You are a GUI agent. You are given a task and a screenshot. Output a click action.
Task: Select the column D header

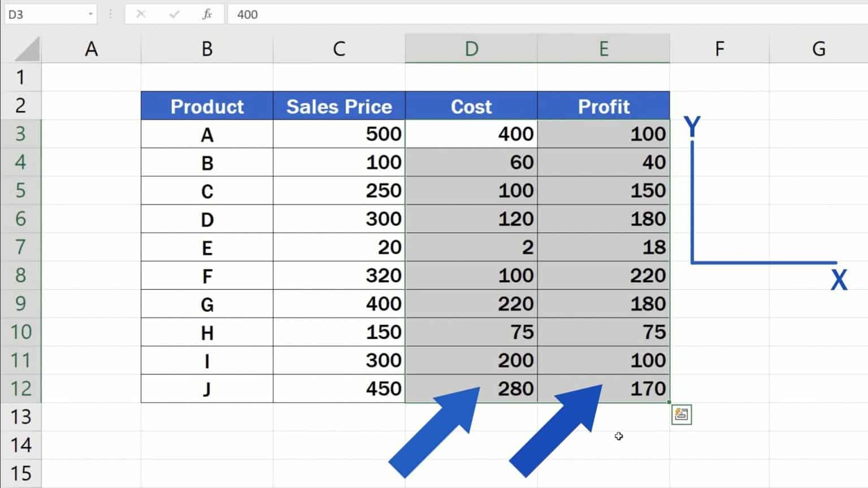coord(470,49)
